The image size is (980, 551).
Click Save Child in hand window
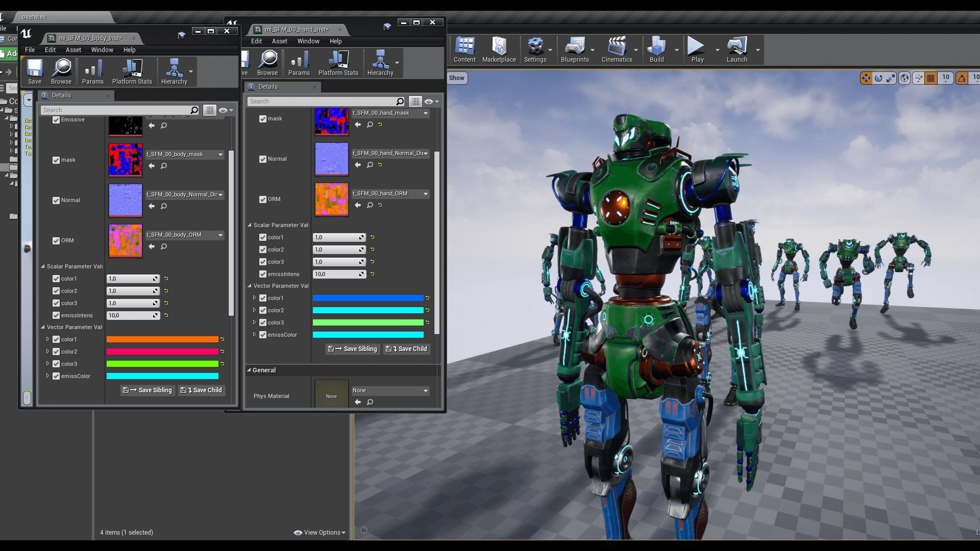pos(406,349)
